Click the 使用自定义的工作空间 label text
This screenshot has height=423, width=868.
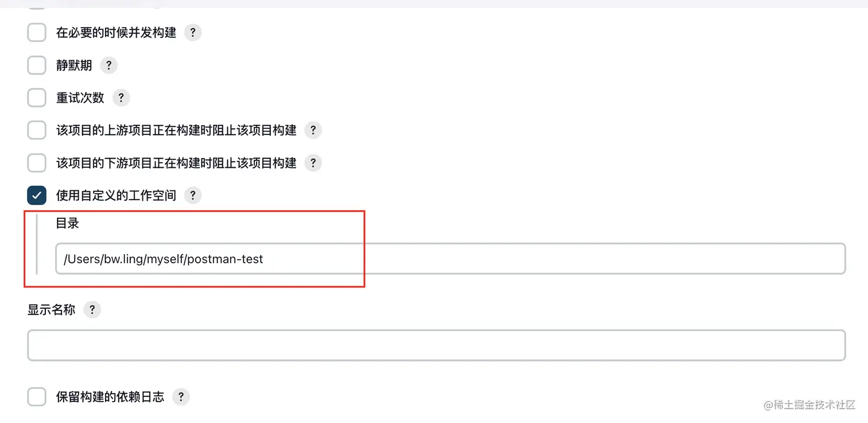pyautogui.click(x=116, y=195)
